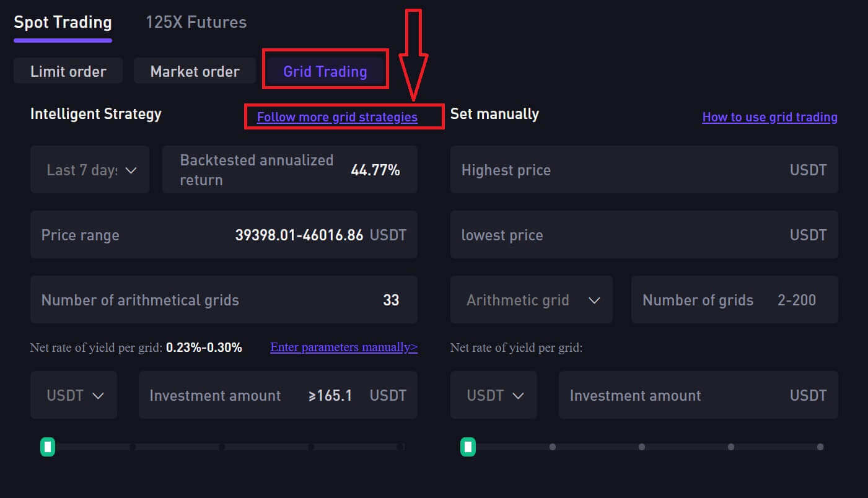
Task: Click the left Investment amount field
Action: [278, 395]
